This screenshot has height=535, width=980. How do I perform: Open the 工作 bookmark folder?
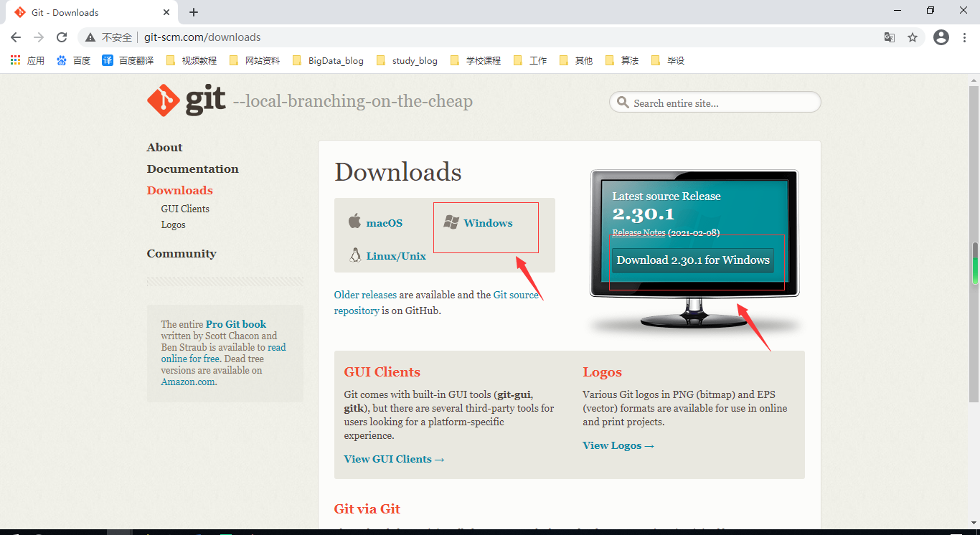click(530, 60)
